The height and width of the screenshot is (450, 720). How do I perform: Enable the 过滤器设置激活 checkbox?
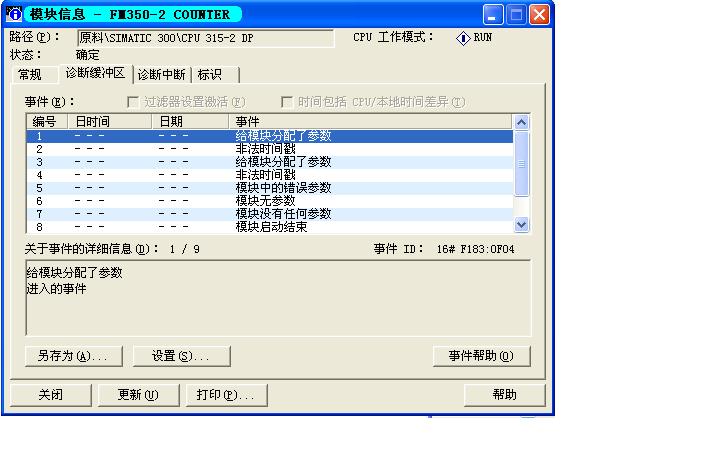click(x=133, y=101)
